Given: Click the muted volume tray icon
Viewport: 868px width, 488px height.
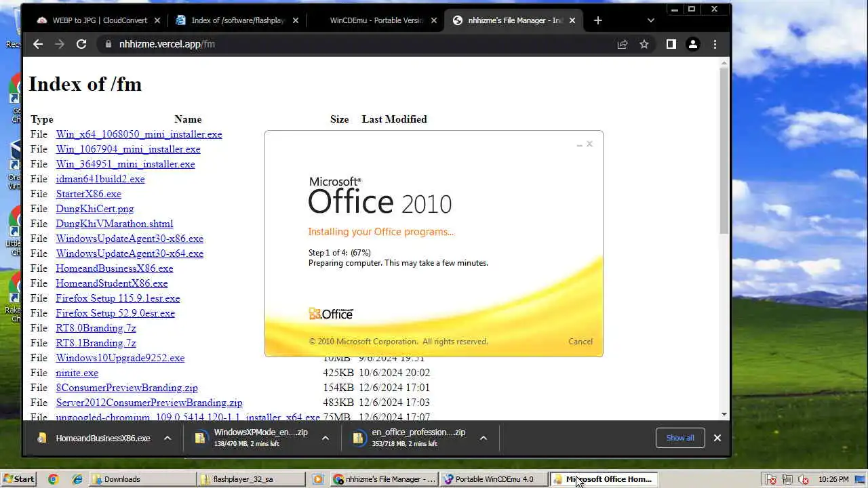Looking at the screenshot, I should click(x=802, y=479).
